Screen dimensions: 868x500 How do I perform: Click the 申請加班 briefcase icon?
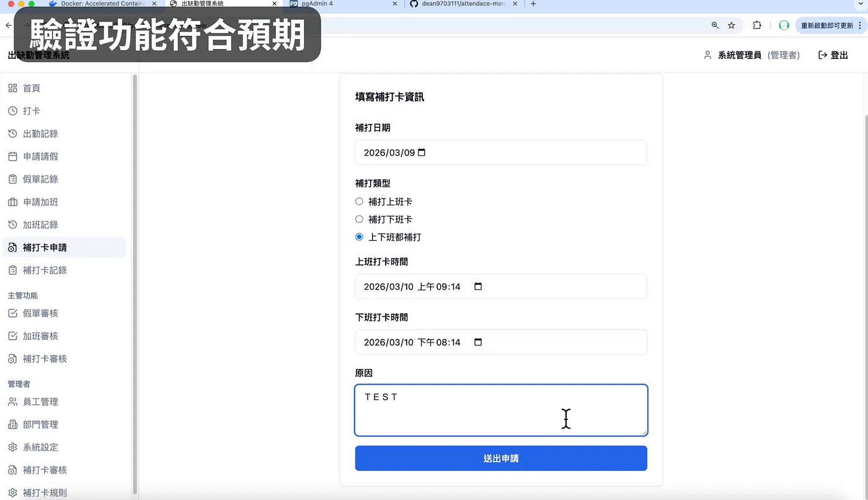tap(12, 202)
